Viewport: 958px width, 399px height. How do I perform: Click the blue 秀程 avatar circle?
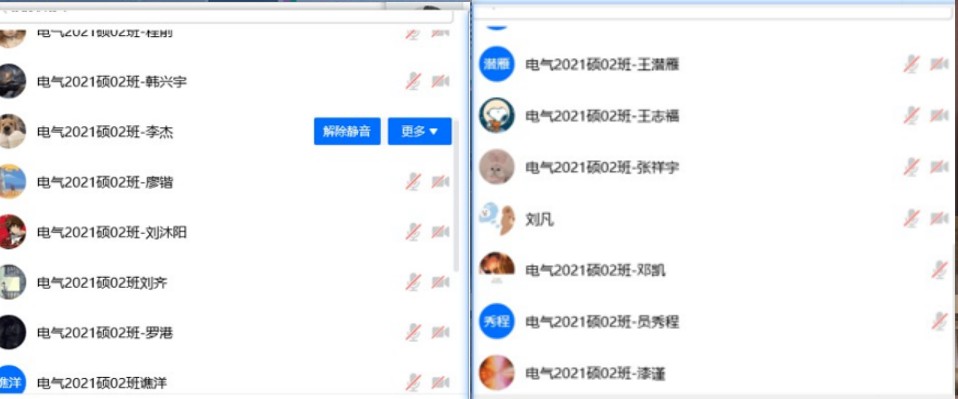497,321
